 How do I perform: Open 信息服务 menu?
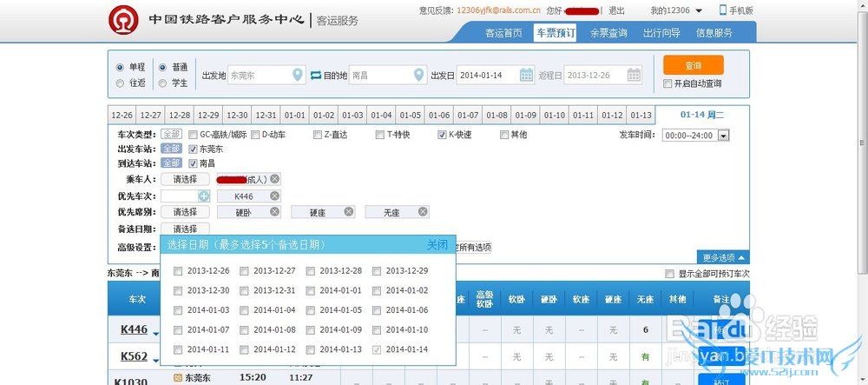click(x=714, y=33)
